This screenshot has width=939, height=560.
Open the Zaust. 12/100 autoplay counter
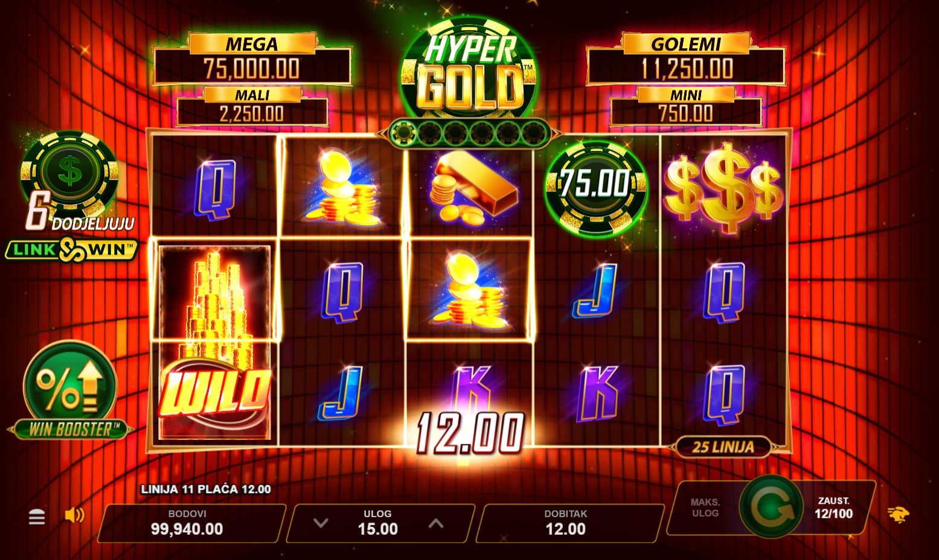834,508
